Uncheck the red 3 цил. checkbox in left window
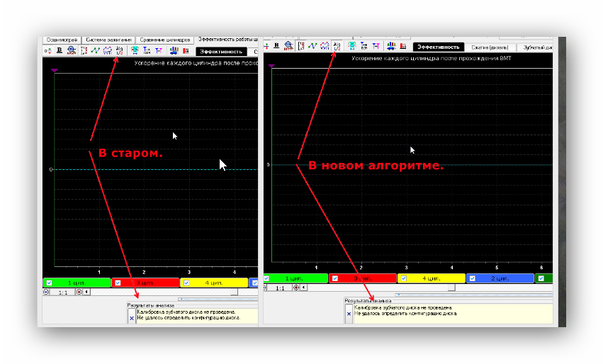 tap(118, 283)
